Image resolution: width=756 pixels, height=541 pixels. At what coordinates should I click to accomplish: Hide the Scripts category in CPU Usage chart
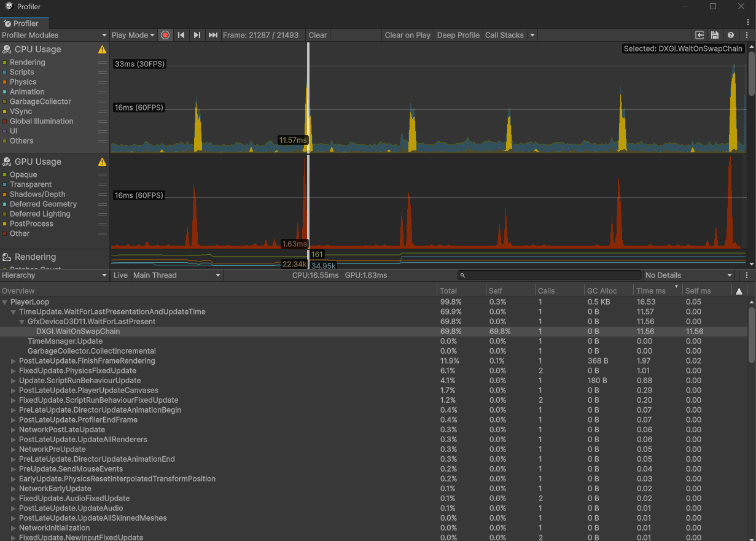coord(6,72)
